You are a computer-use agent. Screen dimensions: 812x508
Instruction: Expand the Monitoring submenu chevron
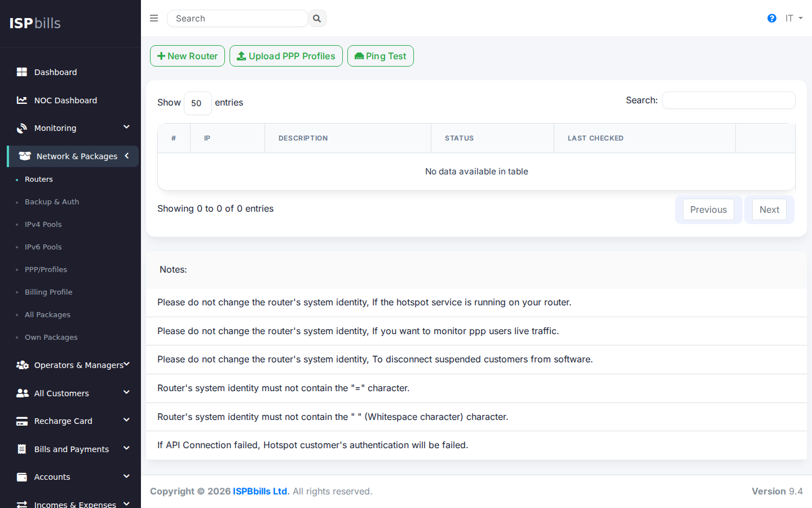126,128
